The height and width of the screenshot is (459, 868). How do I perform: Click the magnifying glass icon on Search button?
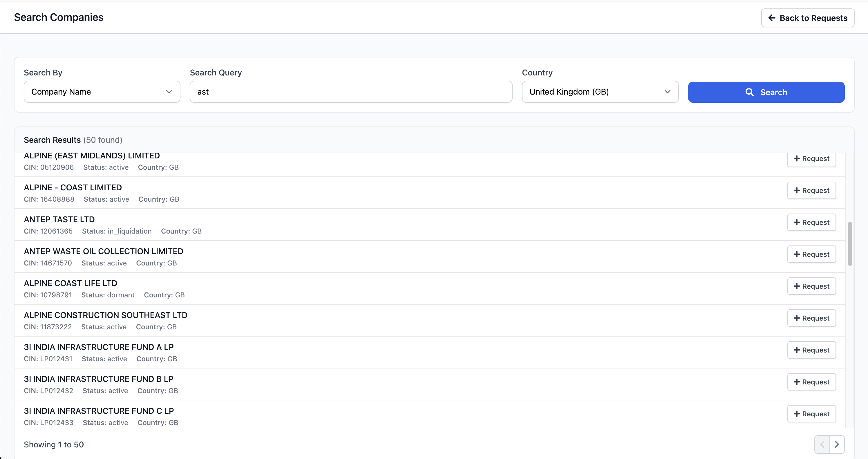(749, 92)
